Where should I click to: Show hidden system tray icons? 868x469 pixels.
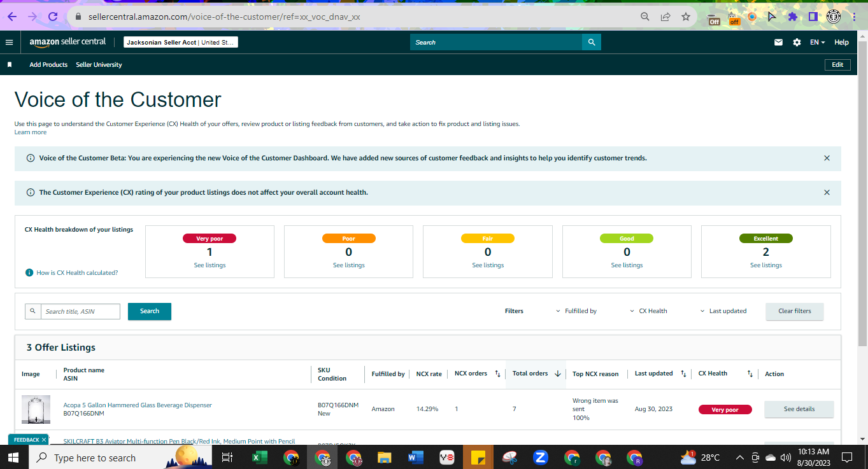point(740,458)
